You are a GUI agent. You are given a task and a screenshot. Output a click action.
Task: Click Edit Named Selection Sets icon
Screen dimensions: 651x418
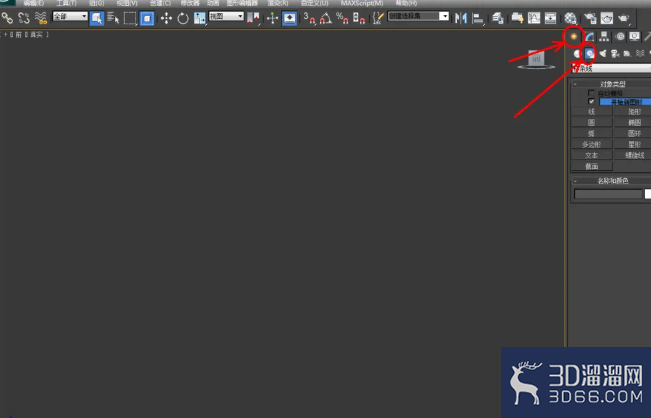coord(378,18)
